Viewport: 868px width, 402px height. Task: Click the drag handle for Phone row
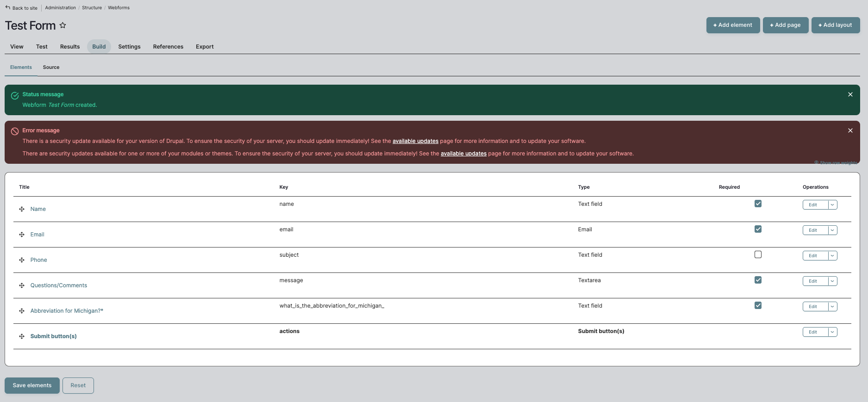22,260
